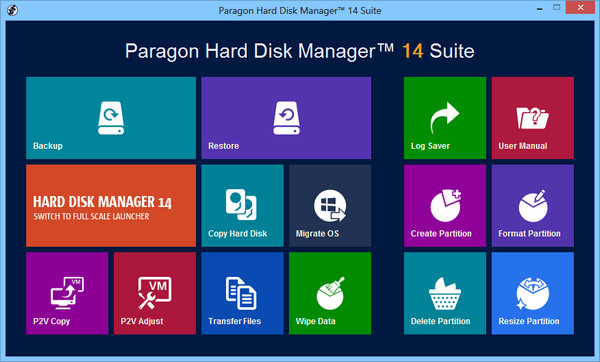Open the P2V Adjust tool
This screenshot has width=600, height=362.
(x=155, y=293)
